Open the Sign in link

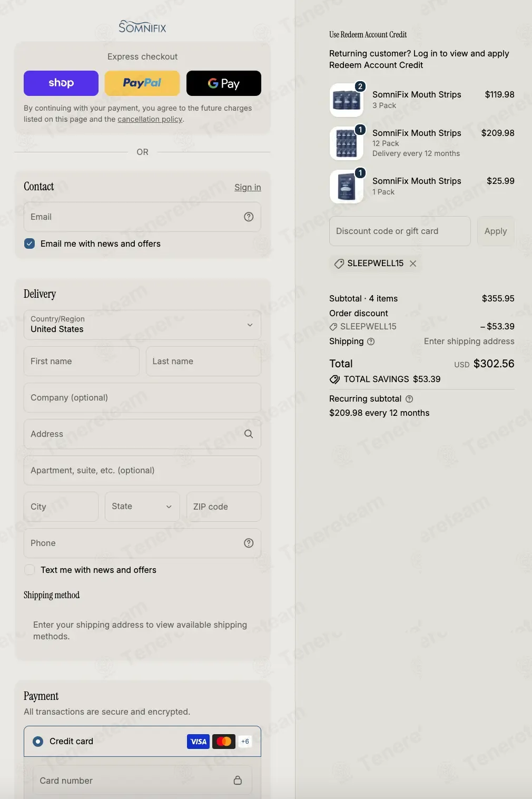click(x=248, y=187)
